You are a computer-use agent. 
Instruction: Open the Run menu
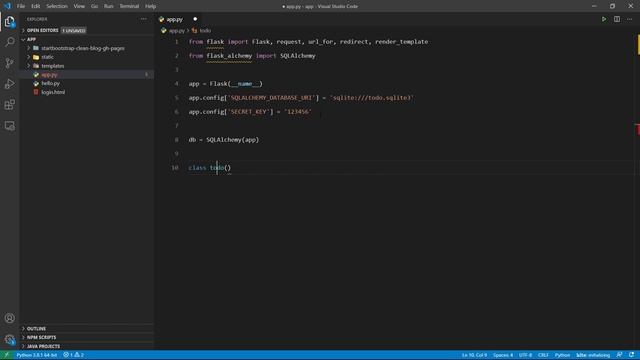(x=109, y=6)
